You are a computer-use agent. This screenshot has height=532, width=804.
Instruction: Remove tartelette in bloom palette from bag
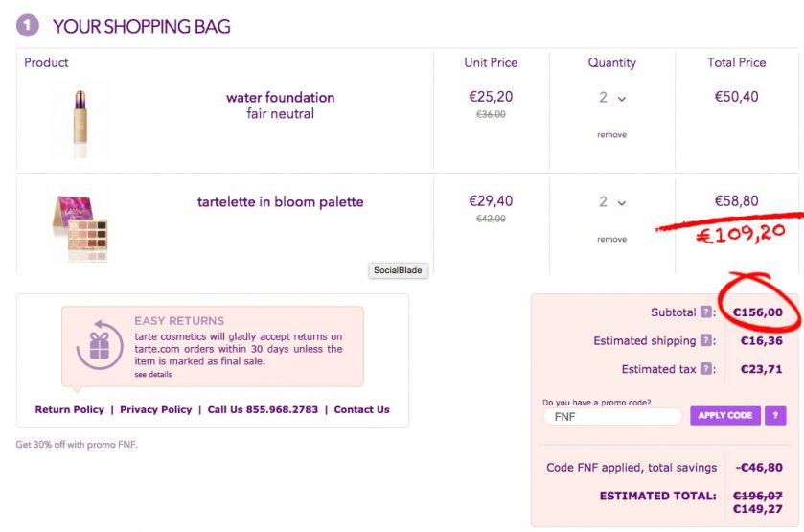tap(611, 240)
